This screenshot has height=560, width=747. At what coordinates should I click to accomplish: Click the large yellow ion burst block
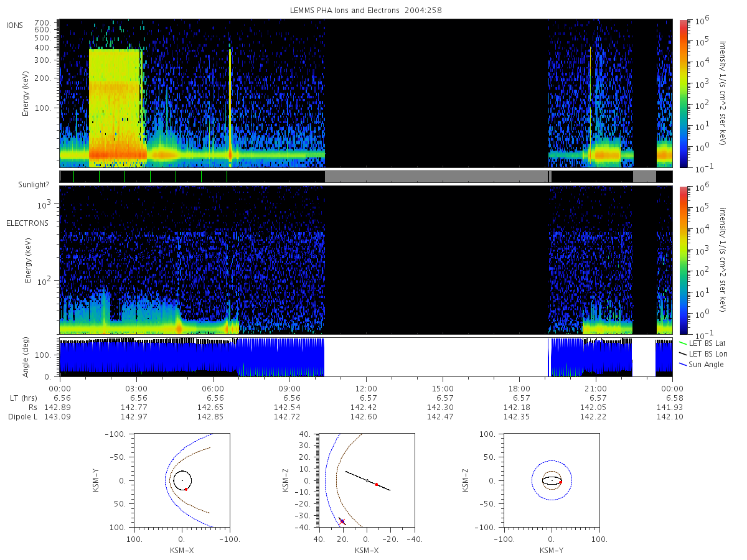point(115,108)
